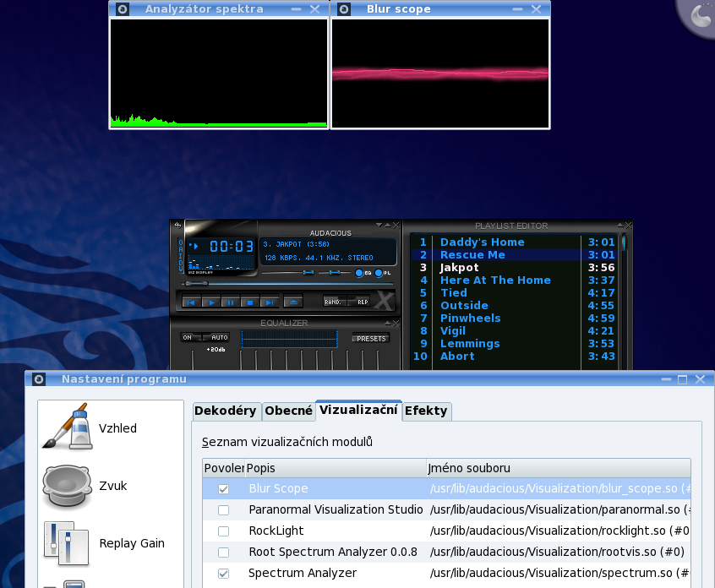Open the equalizer PRESETS menu
This screenshot has width=715, height=588.
pos(371,338)
